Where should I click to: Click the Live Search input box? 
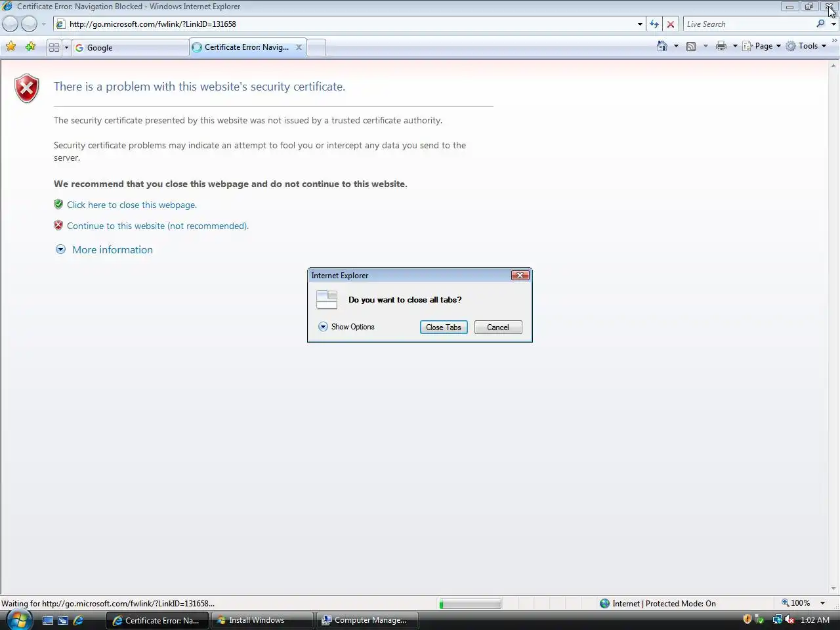pos(748,24)
